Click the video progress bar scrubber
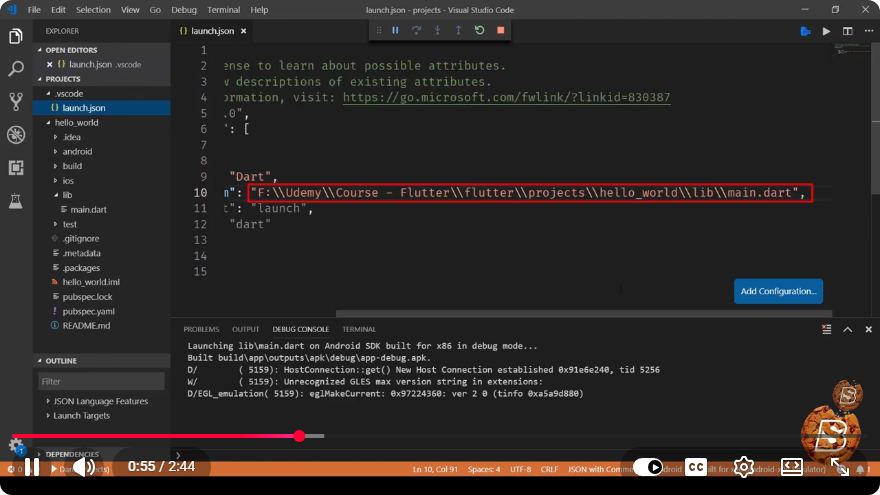The image size is (880, 495). point(300,436)
